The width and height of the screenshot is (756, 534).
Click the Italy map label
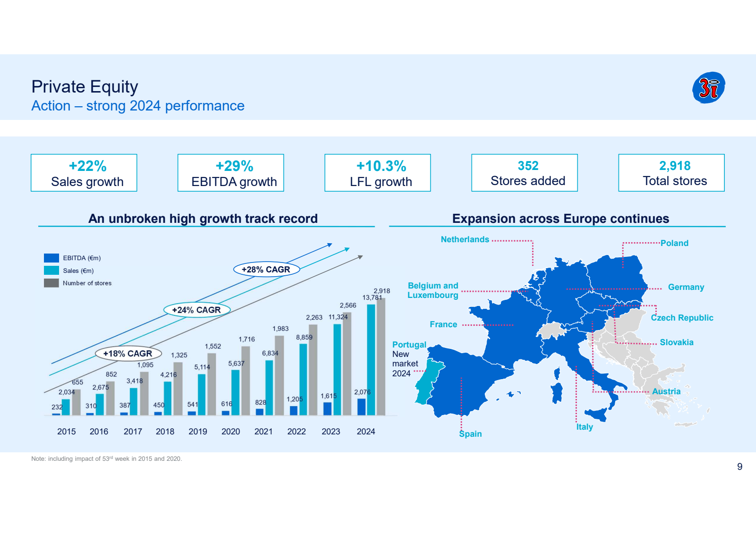(584, 427)
